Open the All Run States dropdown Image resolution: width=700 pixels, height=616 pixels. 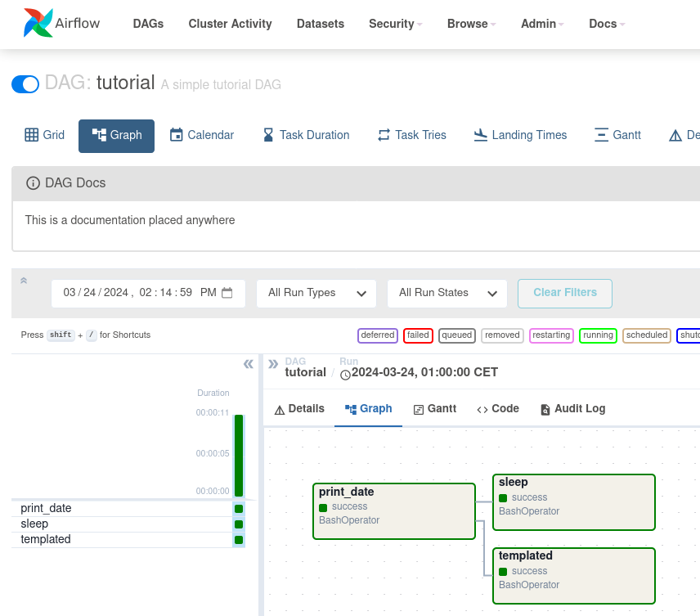[x=447, y=293]
